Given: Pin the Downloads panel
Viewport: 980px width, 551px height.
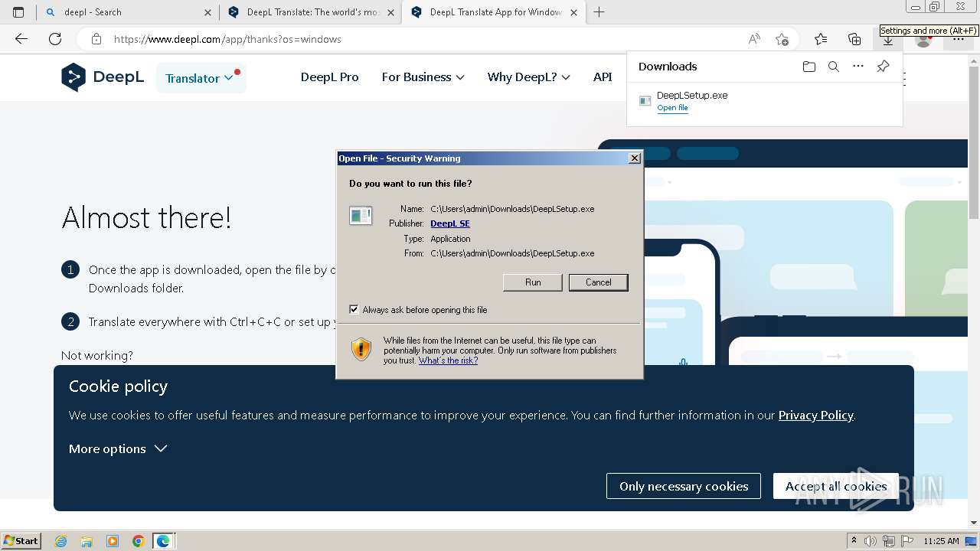Looking at the screenshot, I should pyautogui.click(x=883, y=67).
